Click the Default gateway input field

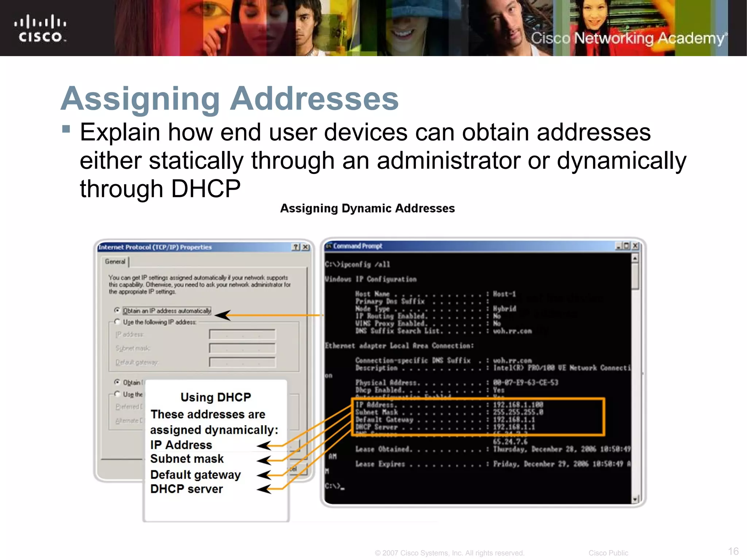[x=242, y=362]
